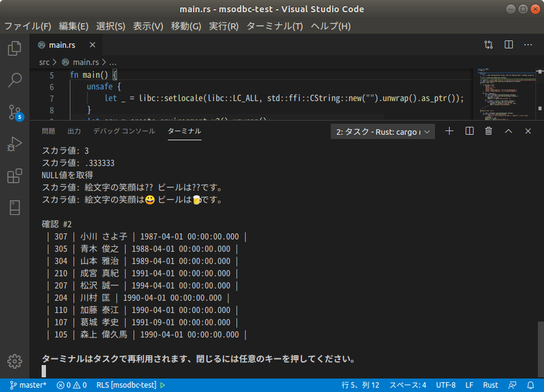Click the master* git branch indicator

pyautogui.click(x=28, y=385)
